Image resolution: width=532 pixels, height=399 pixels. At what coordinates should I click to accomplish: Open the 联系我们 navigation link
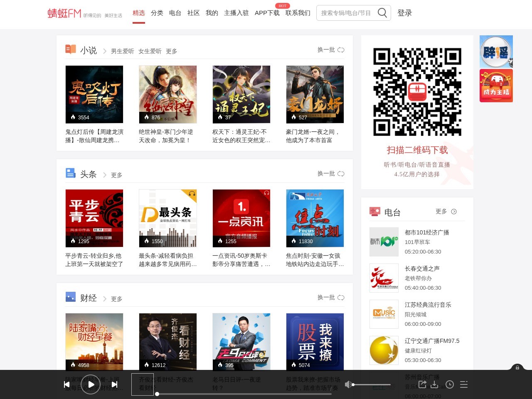tap(298, 13)
